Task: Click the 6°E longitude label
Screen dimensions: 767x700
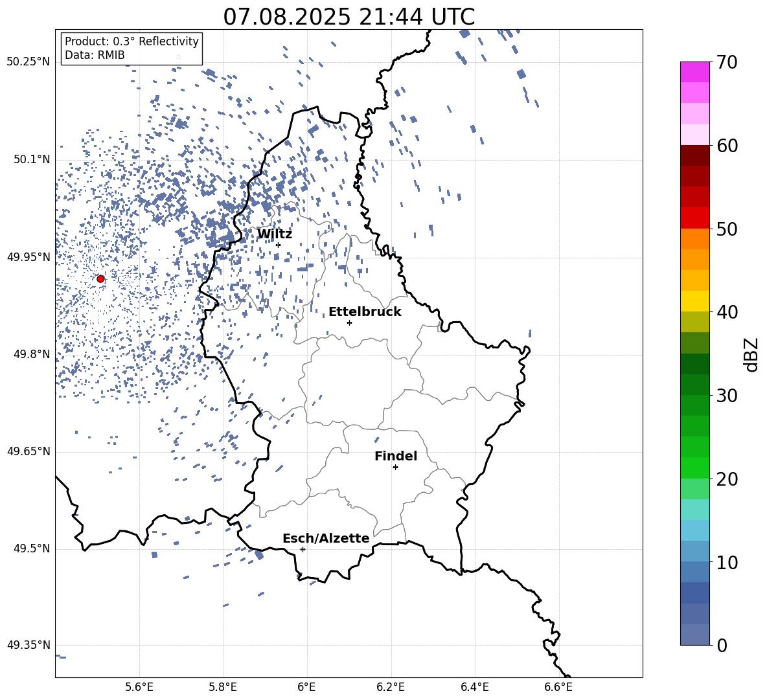Action: 306,687
